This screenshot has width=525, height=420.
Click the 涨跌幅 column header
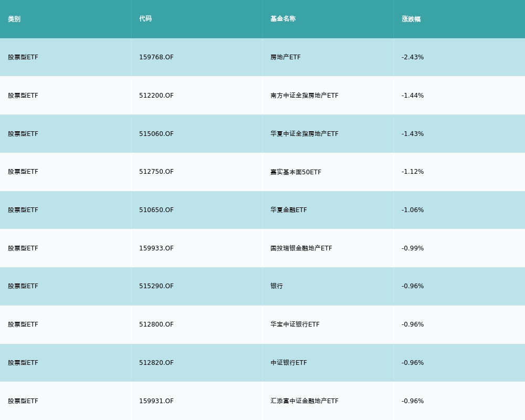point(411,19)
